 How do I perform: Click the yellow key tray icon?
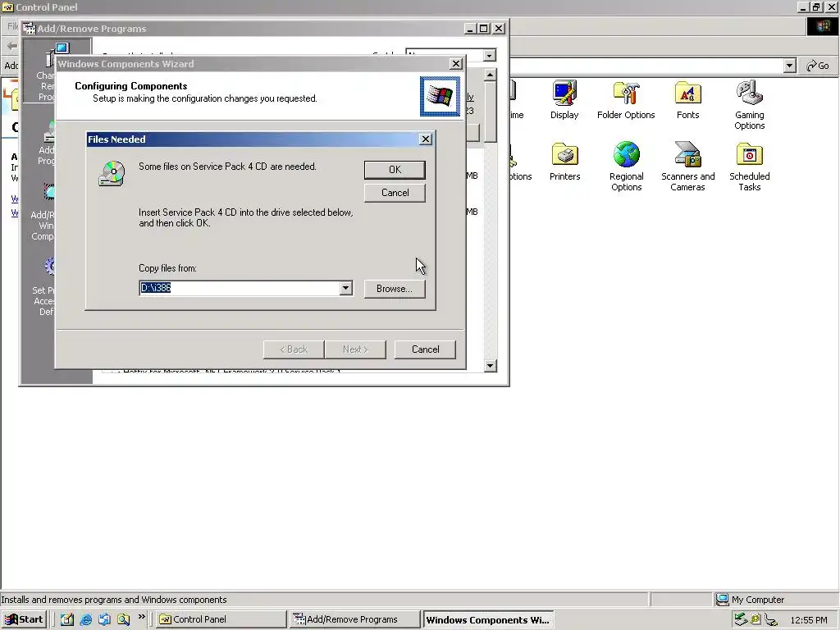coord(756,619)
